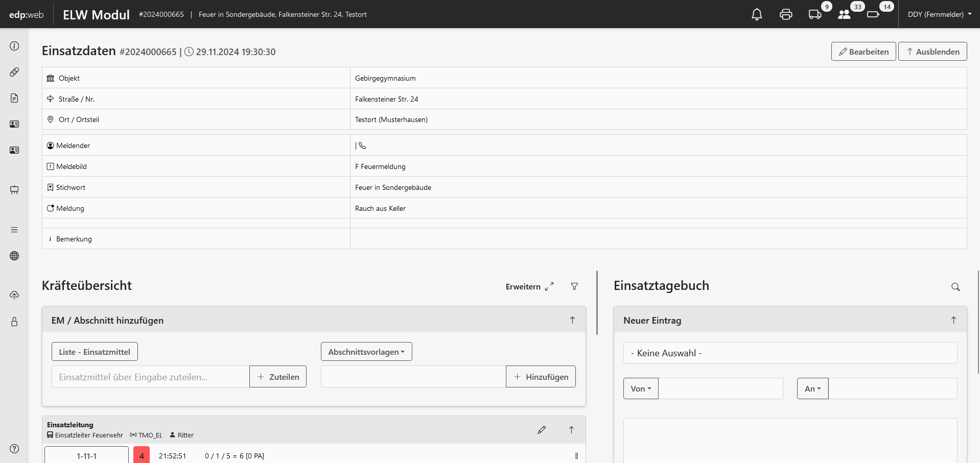Focus the An text field
This screenshot has height=463, width=980.
(893, 388)
